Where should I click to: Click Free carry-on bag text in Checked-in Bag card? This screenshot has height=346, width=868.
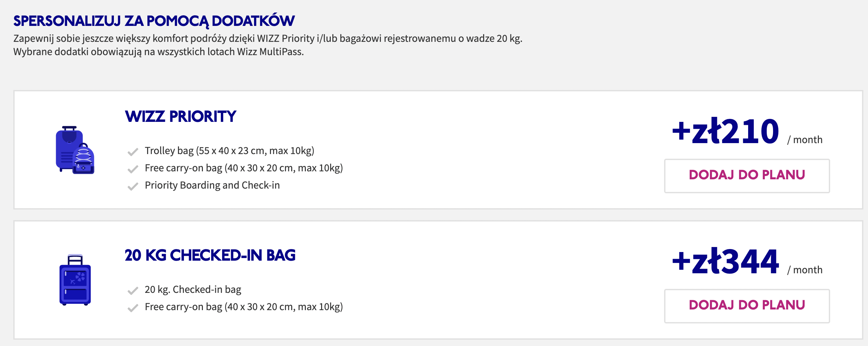[x=244, y=306]
